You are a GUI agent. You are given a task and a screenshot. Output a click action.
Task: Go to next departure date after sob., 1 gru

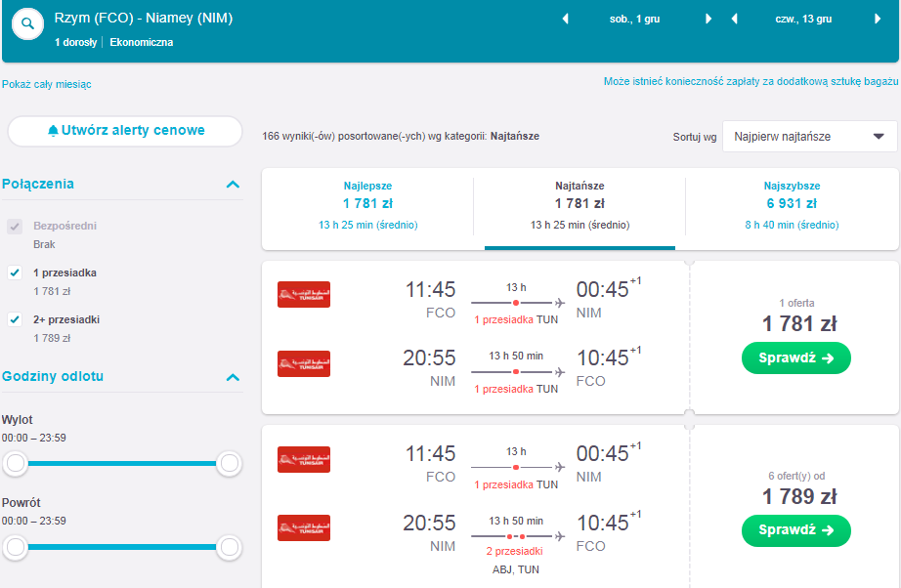[708, 19]
